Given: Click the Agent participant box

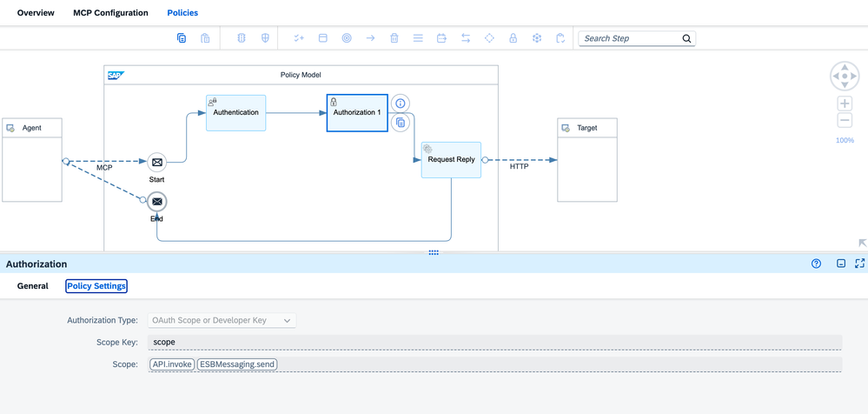Looking at the screenshot, I should click(x=32, y=160).
